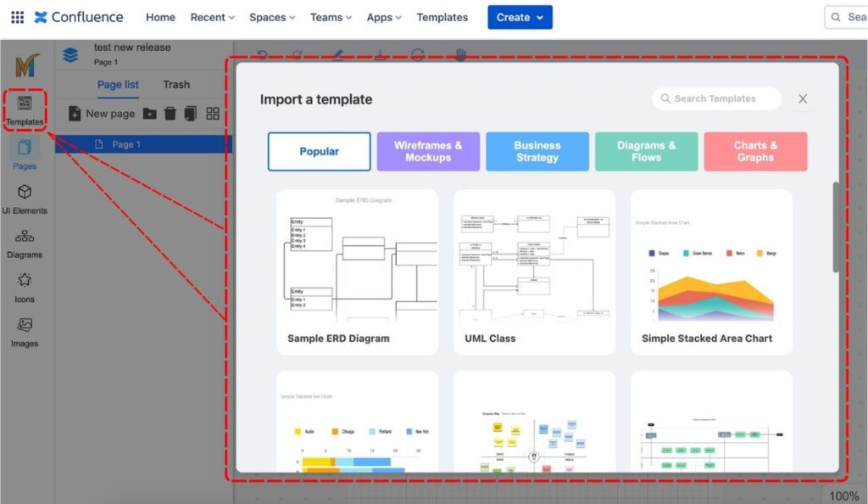This screenshot has height=504, width=868.
Task: Toggle the Popular templates filter
Action: [319, 150]
